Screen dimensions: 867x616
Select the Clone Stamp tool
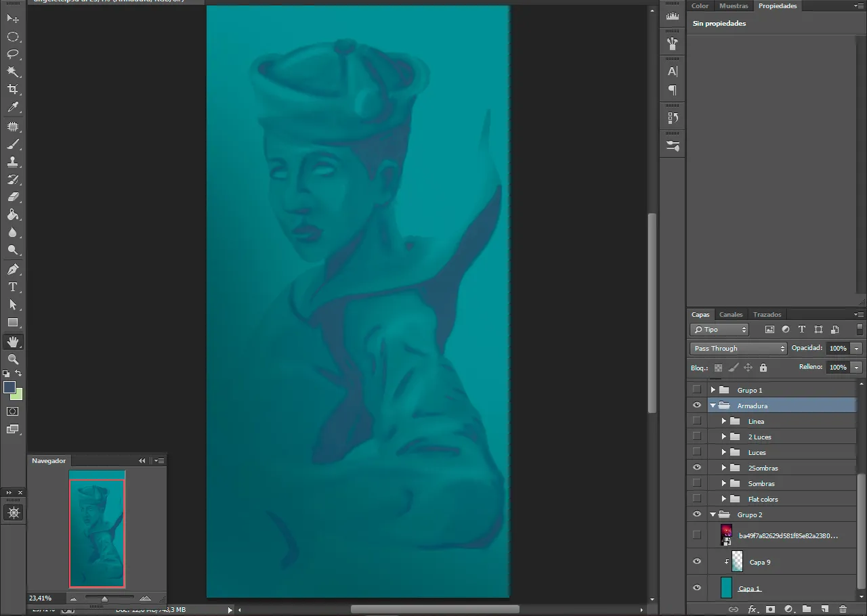pyautogui.click(x=13, y=162)
